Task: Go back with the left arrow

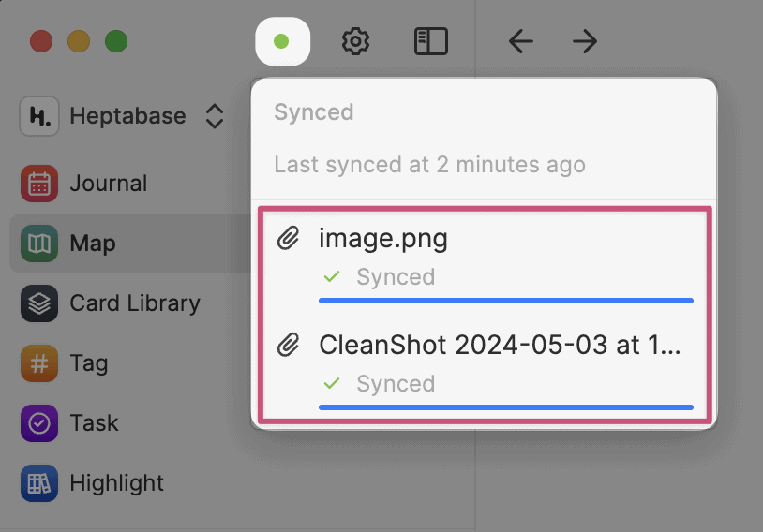Action: point(520,41)
